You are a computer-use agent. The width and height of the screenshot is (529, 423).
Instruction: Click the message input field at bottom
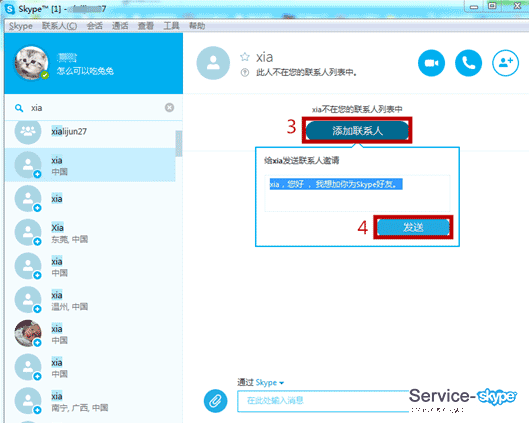[x=323, y=401]
